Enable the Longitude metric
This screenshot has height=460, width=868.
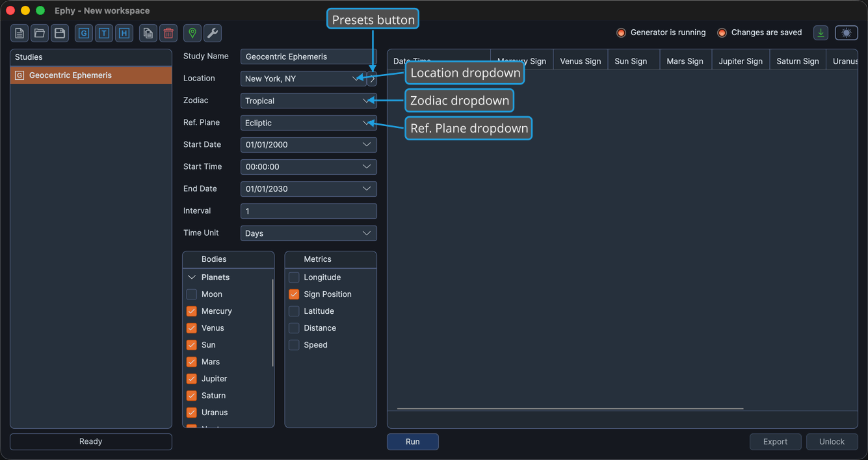click(x=294, y=277)
